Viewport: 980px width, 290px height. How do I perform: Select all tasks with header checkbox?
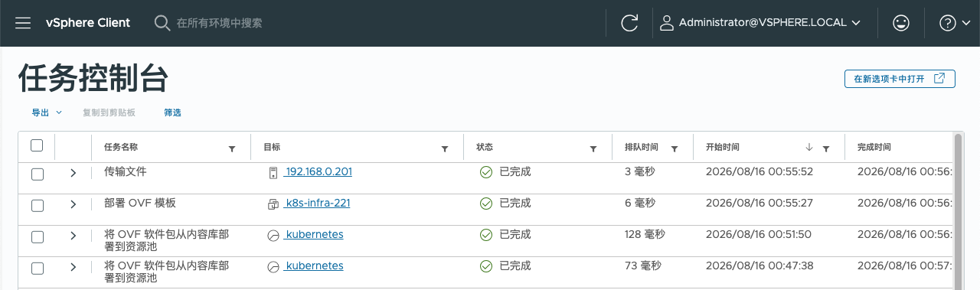tap(37, 145)
